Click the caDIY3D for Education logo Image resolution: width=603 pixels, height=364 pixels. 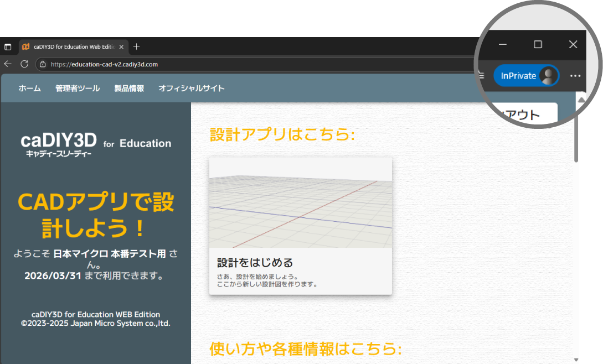pos(96,144)
